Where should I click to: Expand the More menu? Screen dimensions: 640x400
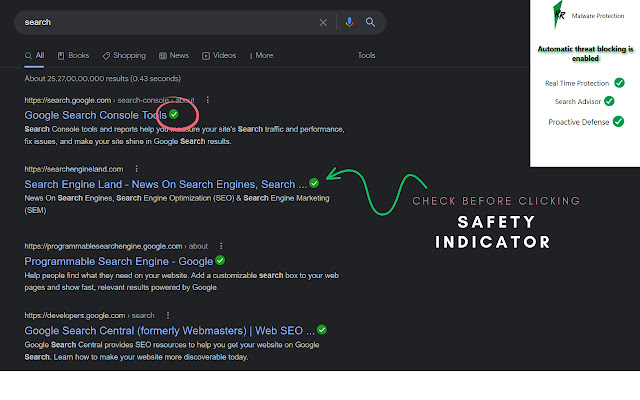[261, 56]
